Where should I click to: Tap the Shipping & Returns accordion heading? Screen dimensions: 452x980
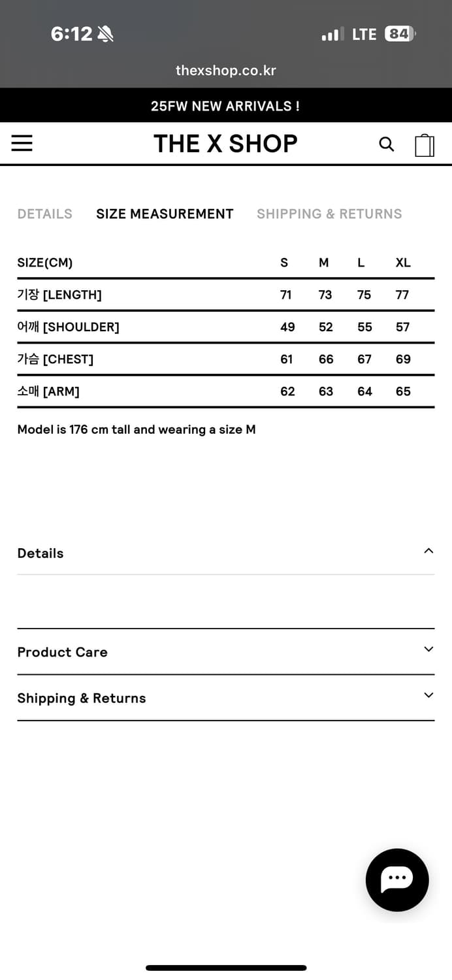click(82, 698)
